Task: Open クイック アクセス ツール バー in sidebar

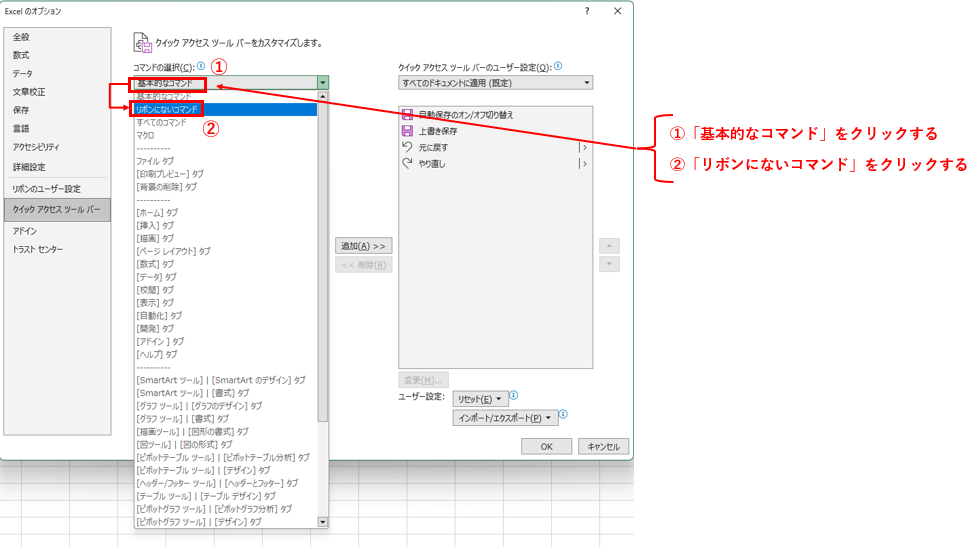Action: click(x=57, y=209)
